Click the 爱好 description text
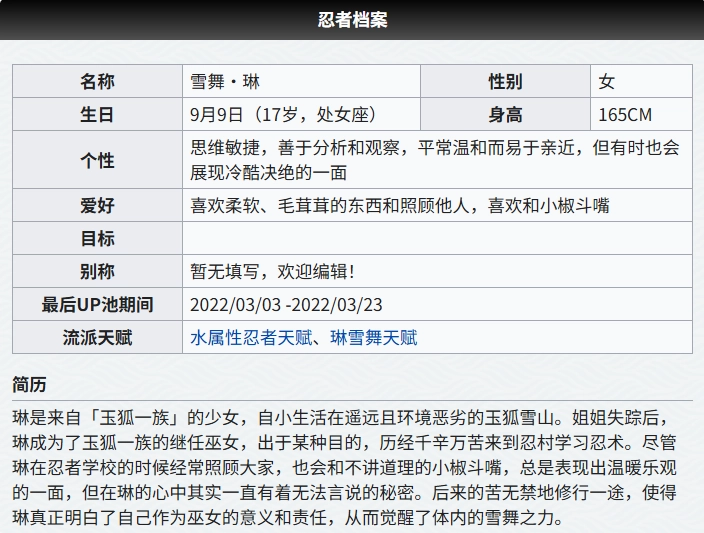The width and height of the screenshot is (704, 533). (400, 206)
